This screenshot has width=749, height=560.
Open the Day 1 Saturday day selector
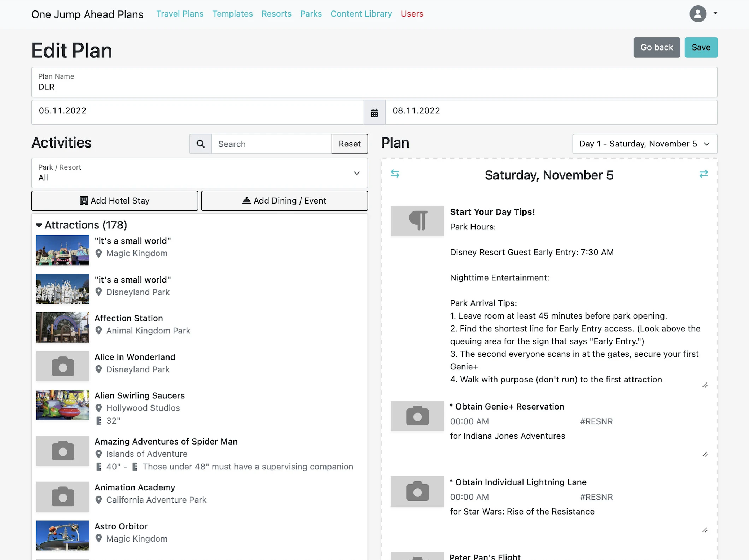pyautogui.click(x=644, y=144)
